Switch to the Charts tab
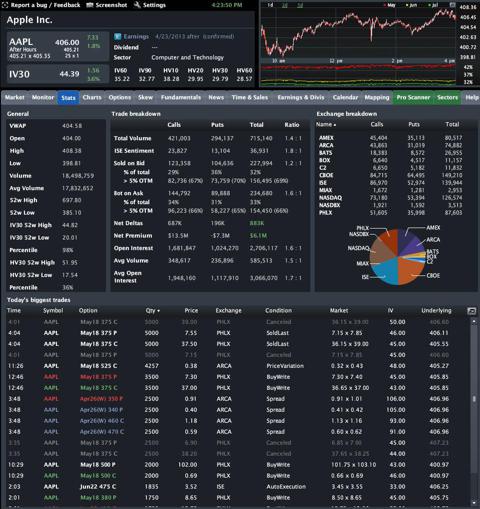The height and width of the screenshot is (509, 480). coord(92,97)
